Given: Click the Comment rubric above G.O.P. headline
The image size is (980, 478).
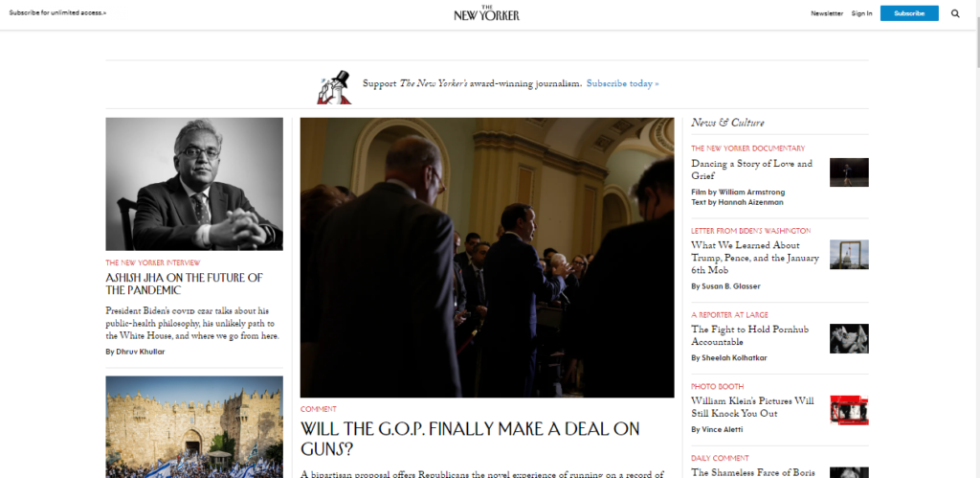Looking at the screenshot, I should [318, 409].
